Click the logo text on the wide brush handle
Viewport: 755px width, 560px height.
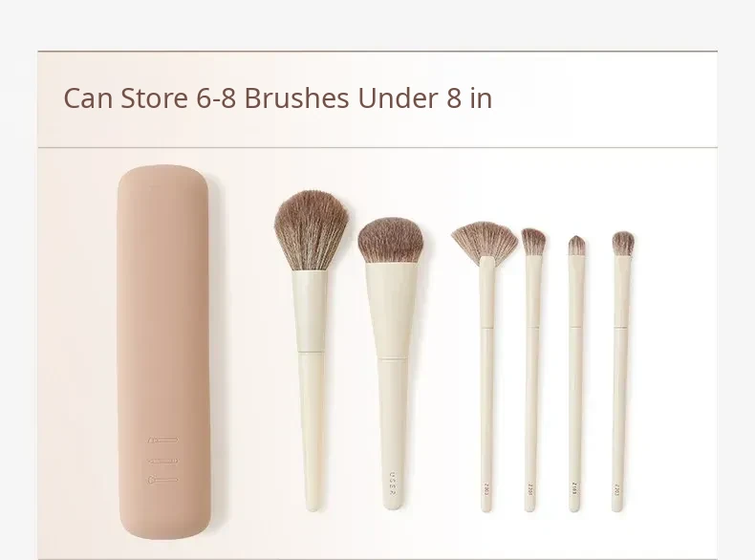[x=393, y=484]
